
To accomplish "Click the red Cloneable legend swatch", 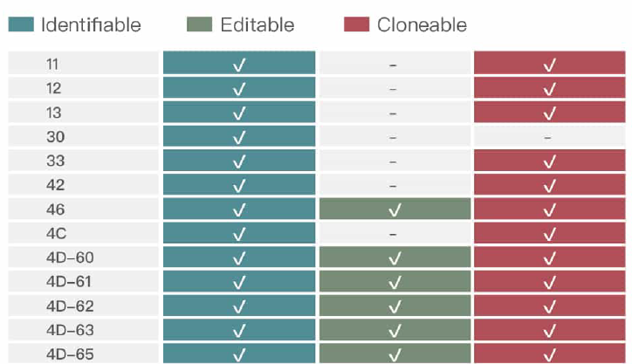I will [x=356, y=24].
